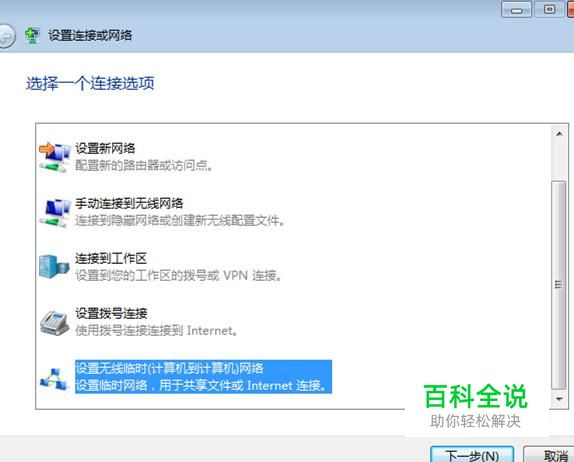
Task: Click the scrollbar up arrow
Action: (x=559, y=134)
